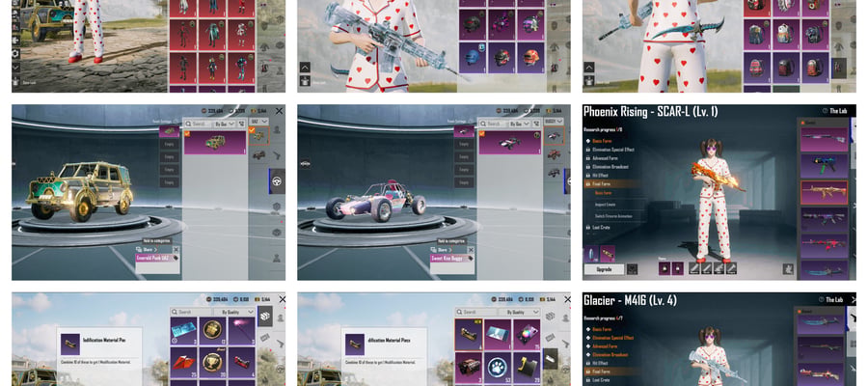
Task: Click the filter icon beside By Qua in UAZ garage
Action: coord(241,124)
